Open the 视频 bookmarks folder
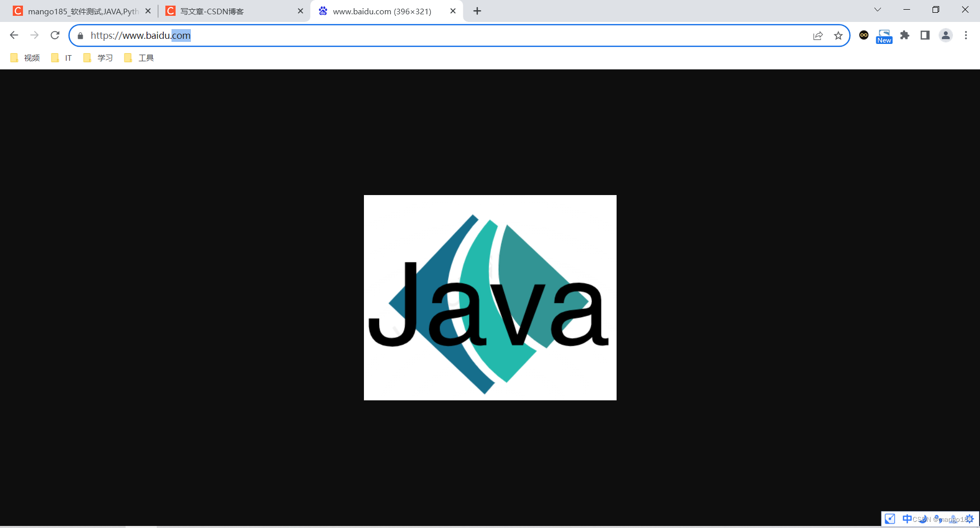 point(25,58)
